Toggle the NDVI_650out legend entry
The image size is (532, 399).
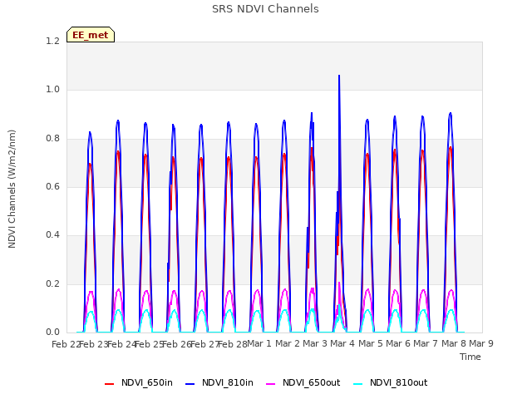pos(303,382)
